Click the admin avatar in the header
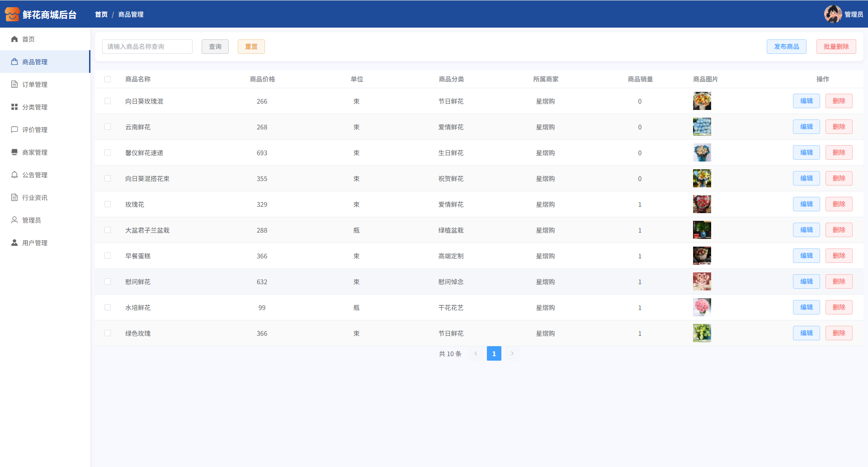This screenshot has width=868, height=467. click(833, 14)
